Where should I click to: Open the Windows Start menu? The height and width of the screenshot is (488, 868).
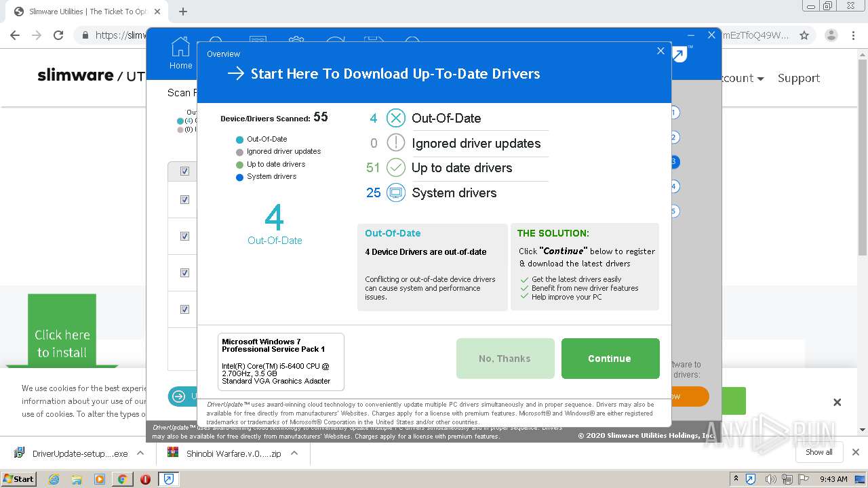(18, 479)
